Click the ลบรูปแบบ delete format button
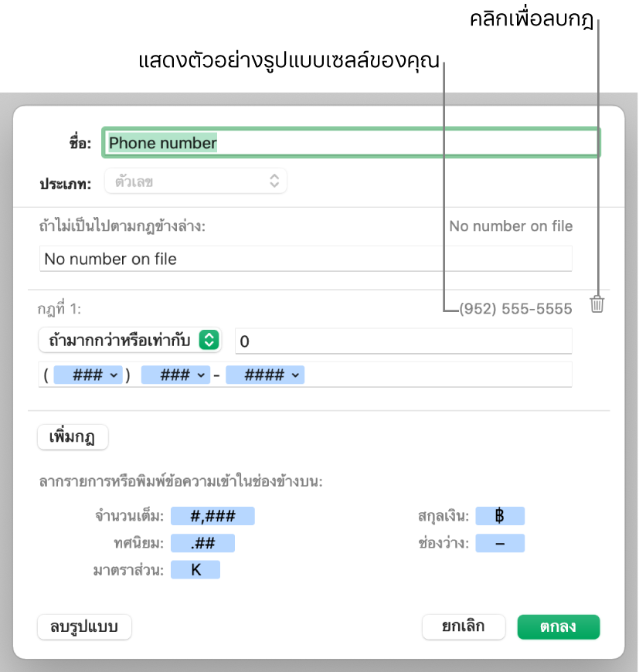Image resolution: width=639 pixels, height=672 pixels. click(x=84, y=627)
